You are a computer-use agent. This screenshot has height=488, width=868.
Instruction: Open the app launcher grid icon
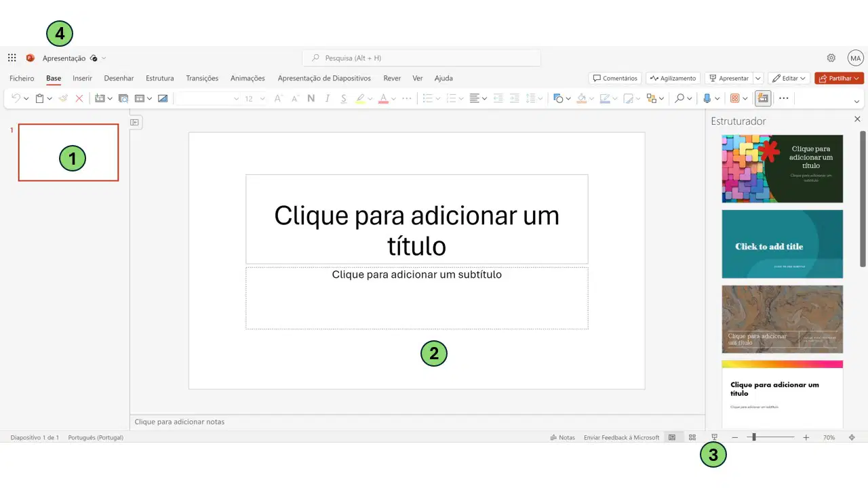[x=12, y=58]
